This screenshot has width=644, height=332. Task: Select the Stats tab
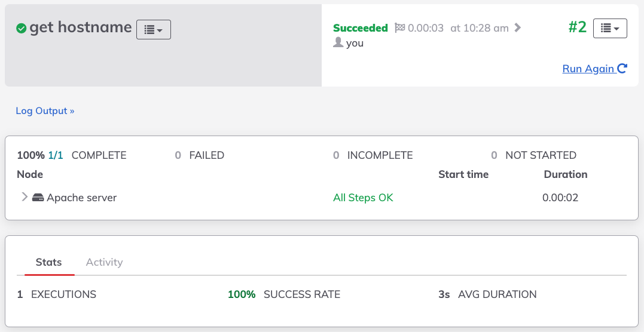pyautogui.click(x=49, y=262)
